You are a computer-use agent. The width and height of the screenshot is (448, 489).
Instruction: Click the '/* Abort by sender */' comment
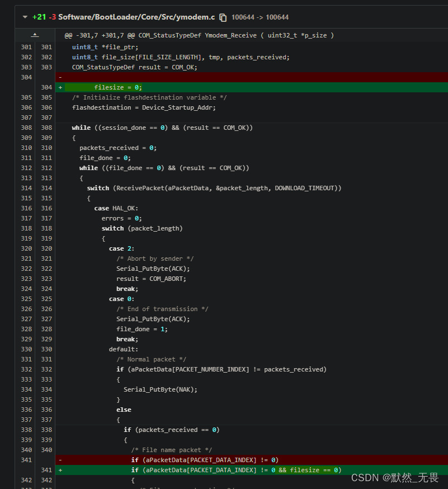[155, 258]
